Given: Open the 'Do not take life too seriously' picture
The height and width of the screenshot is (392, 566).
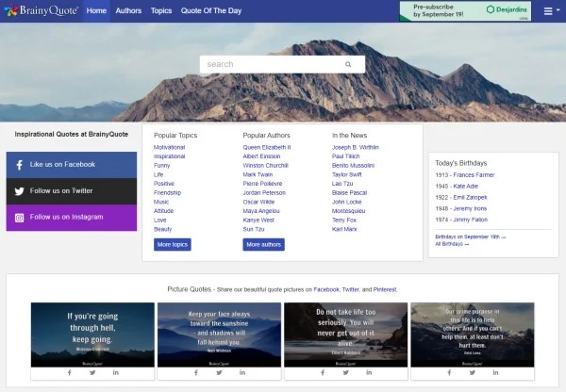Looking at the screenshot, I should [x=346, y=335].
